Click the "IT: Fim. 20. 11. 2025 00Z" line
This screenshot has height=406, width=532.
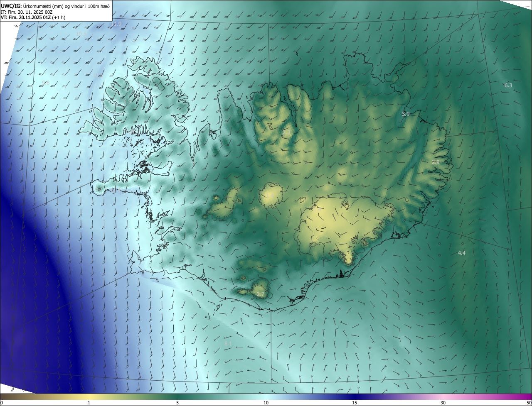[x=27, y=12]
